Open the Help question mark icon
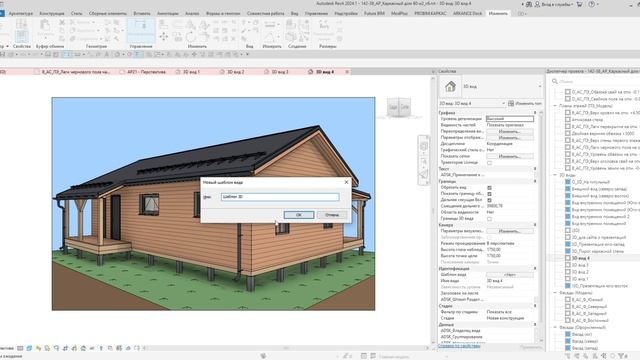This screenshot has width=640, height=360. click(x=592, y=4)
